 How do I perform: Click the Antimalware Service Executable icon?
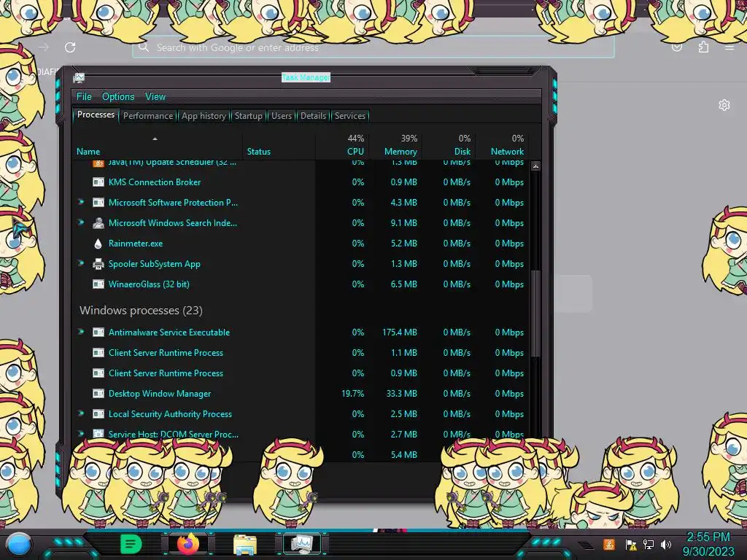98,332
